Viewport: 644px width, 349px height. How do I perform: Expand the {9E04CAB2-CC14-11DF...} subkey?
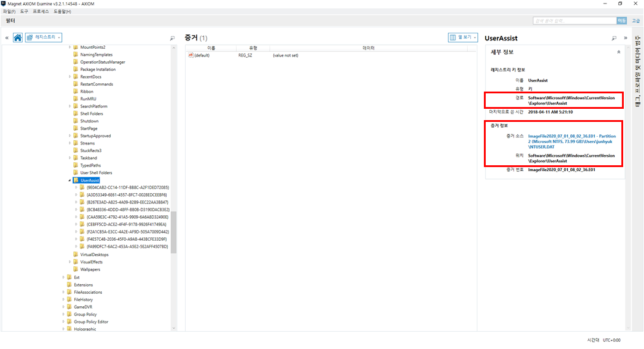coord(76,187)
